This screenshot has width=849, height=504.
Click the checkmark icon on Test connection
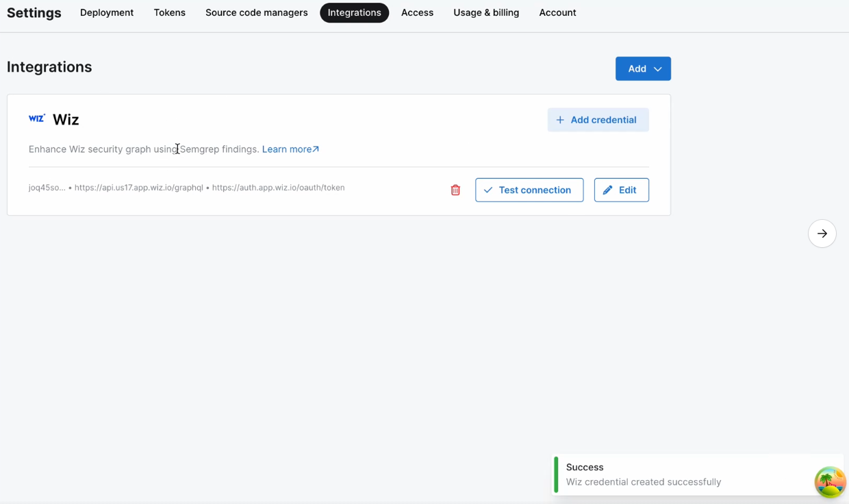pyautogui.click(x=488, y=190)
